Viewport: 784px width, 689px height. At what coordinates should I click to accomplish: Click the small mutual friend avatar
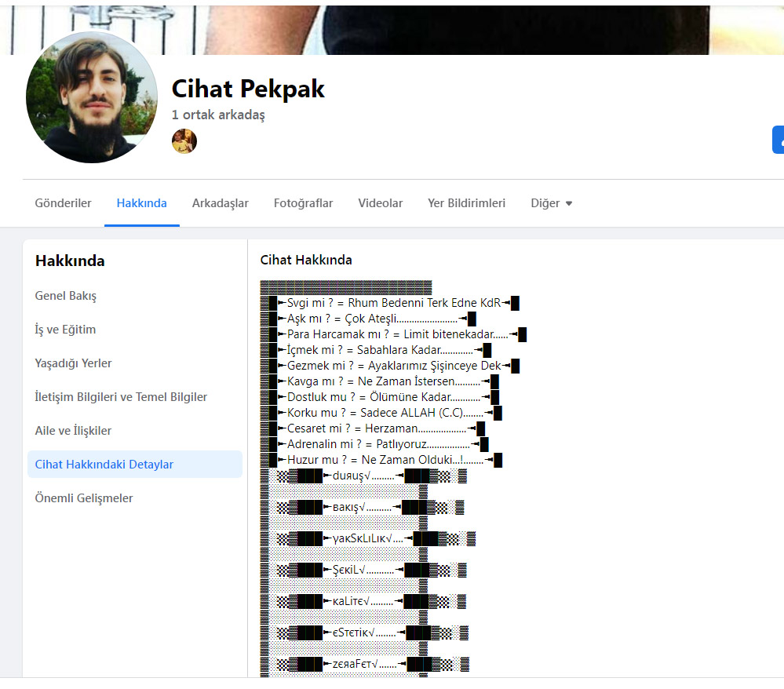184,141
